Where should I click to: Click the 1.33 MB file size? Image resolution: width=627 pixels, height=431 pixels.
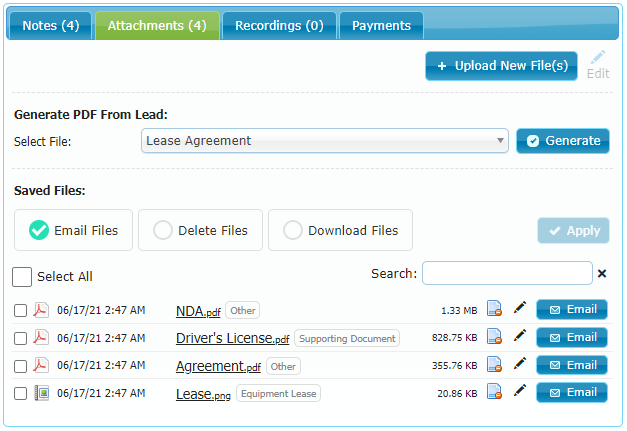pos(459,311)
